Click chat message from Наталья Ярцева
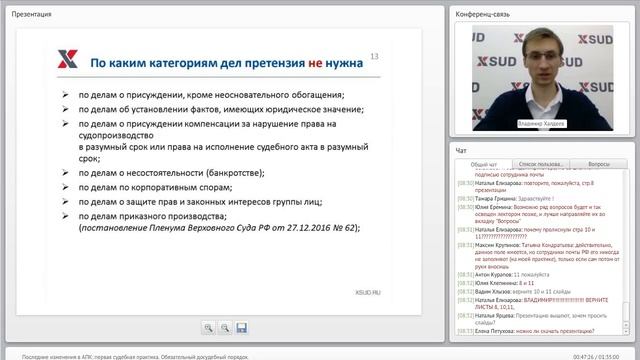 532,319
